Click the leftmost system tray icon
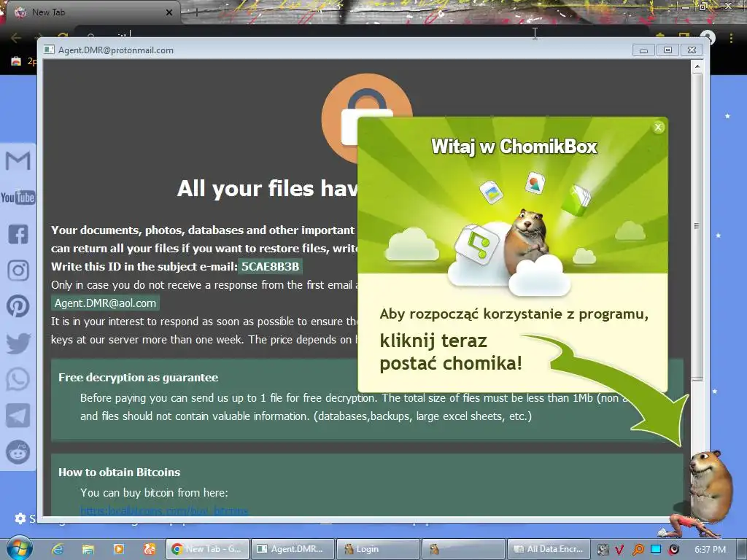Screen dimensions: 747x560 tap(603, 550)
